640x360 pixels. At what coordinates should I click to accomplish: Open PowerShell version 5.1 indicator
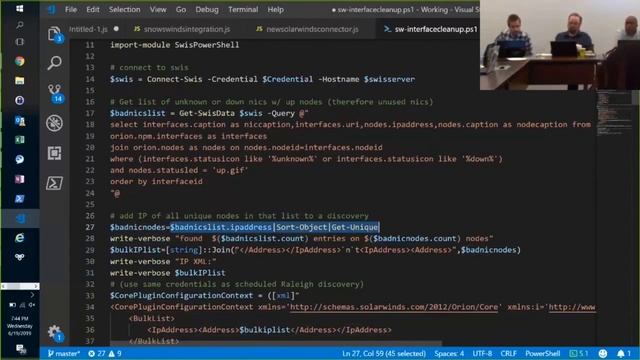(579, 353)
